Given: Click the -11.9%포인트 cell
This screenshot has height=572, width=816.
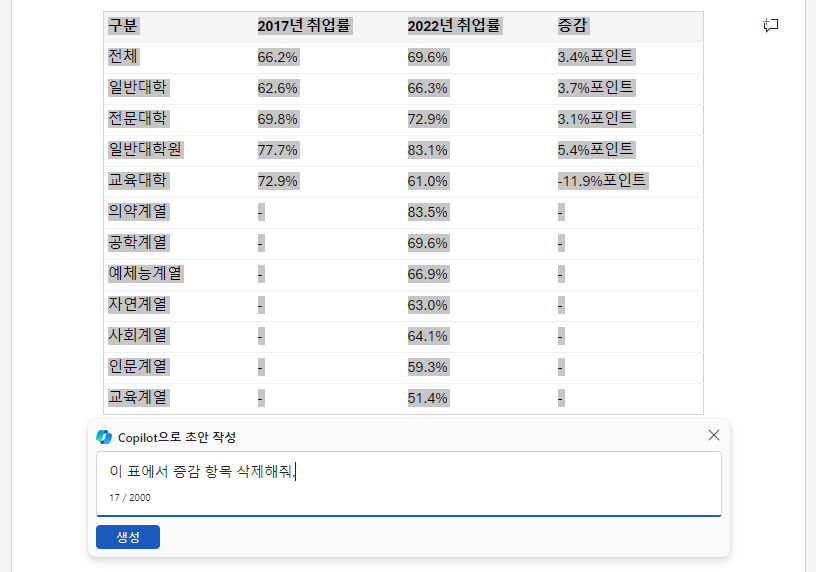Looking at the screenshot, I should click(x=603, y=181).
